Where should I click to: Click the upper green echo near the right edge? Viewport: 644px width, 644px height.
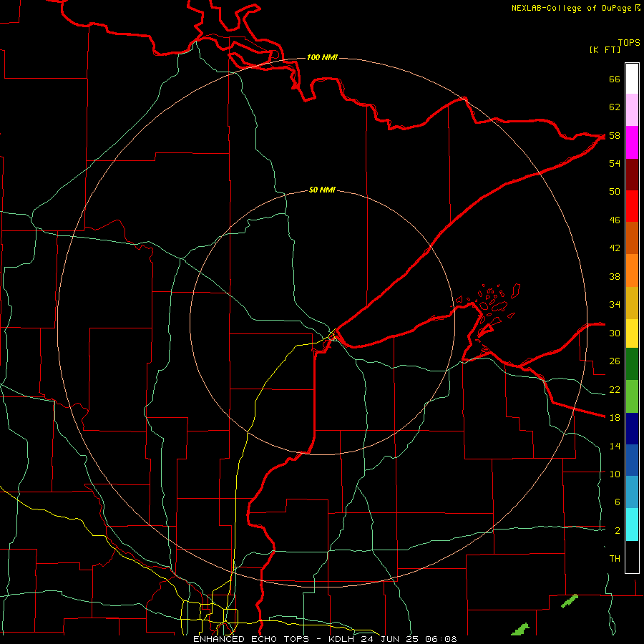click(570, 601)
